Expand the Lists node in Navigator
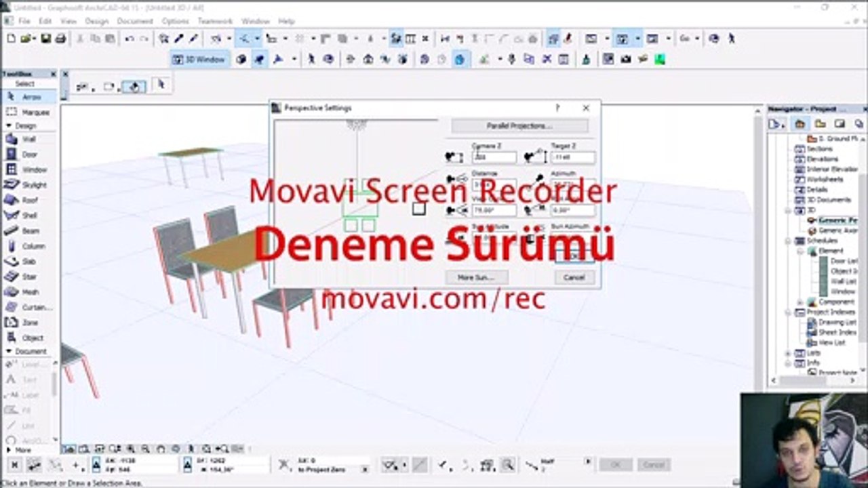Viewport: 868px width, 488px height. (x=788, y=353)
